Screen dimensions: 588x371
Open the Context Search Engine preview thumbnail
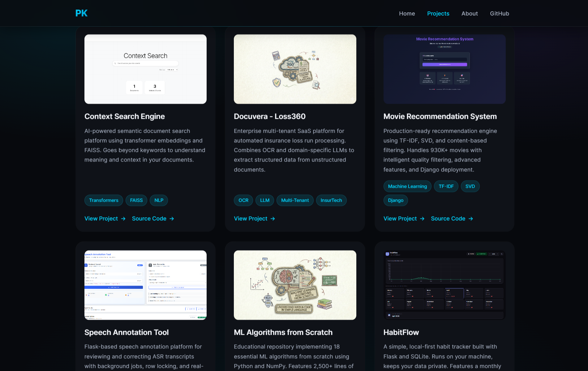pyautogui.click(x=145, y=69)
